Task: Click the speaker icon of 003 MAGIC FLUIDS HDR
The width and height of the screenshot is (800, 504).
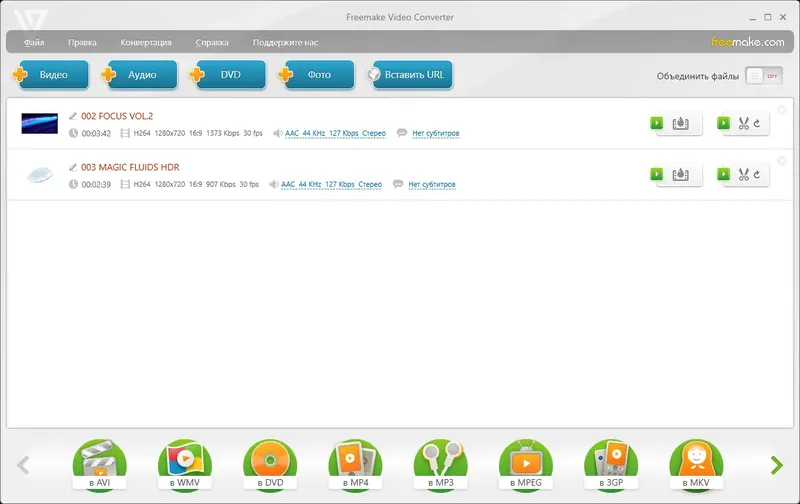Action: 273,184
